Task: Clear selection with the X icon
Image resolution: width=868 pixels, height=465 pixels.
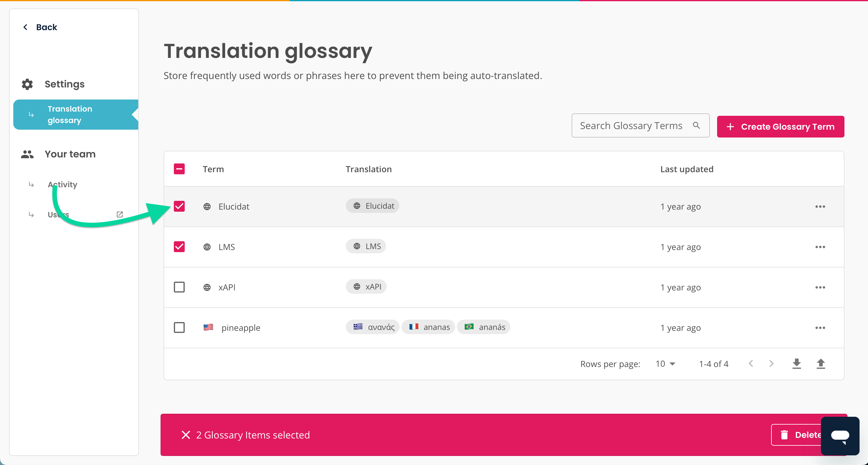Action: tap(186, 435)
